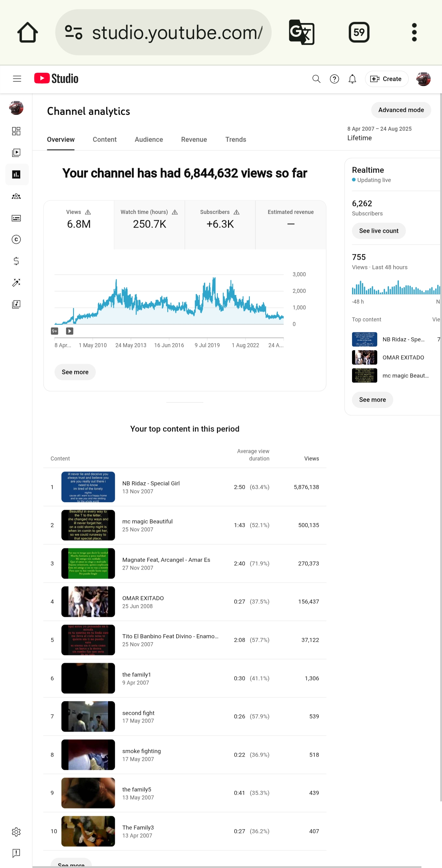Open the Earn dollar icon in the sidebar
442x868 pixels.
click(x=16, y=261)
